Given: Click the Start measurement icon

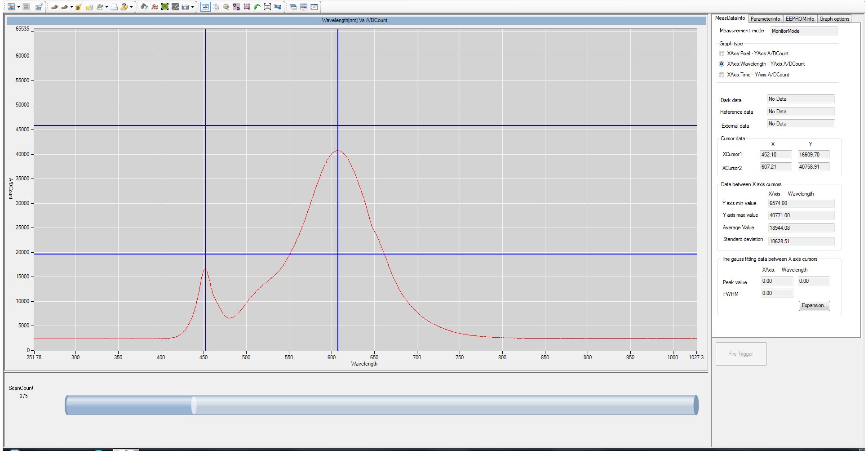Looking at the screenshot, I should coord(11,7).
